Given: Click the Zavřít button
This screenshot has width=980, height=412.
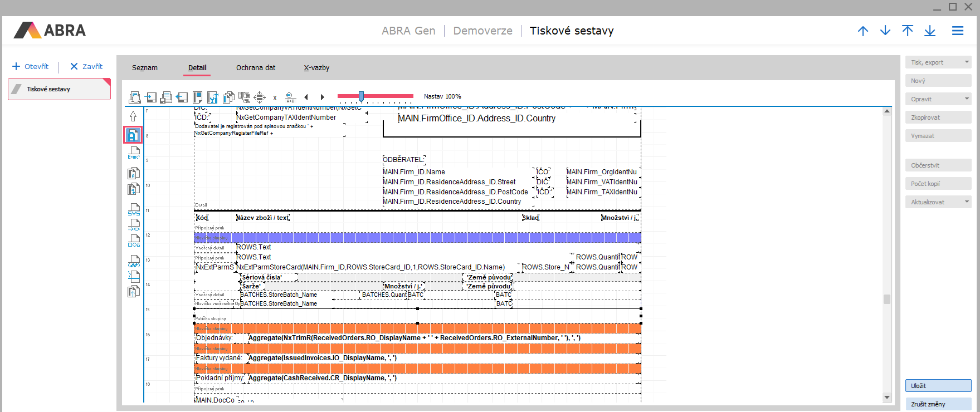Looking at the screenshot, I should pos(86,66).
